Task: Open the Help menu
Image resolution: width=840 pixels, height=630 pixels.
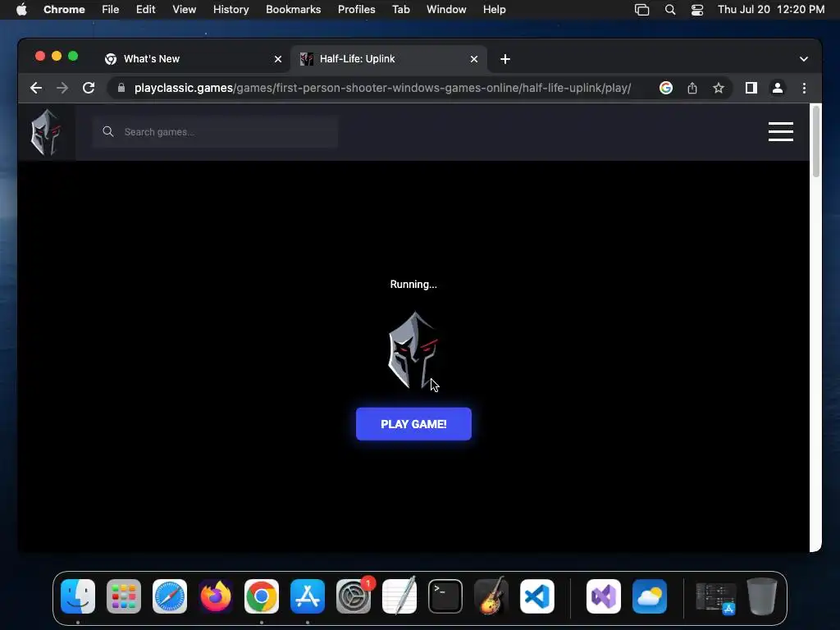Action: (495, 10)
